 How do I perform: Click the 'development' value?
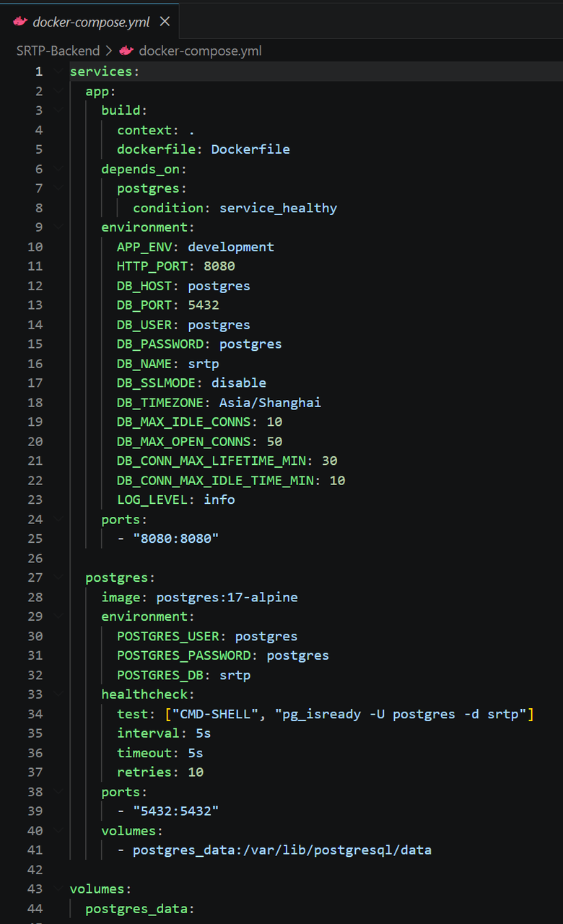(x=231, y=247)
